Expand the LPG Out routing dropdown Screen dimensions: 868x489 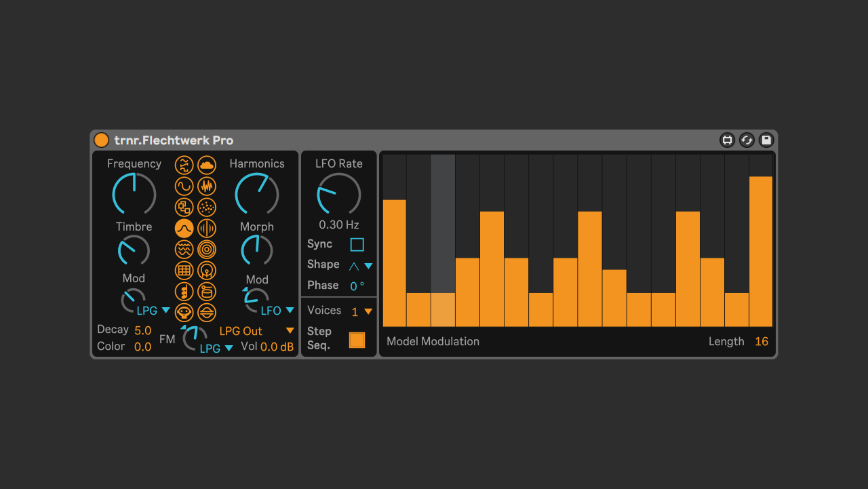[290, 331]
